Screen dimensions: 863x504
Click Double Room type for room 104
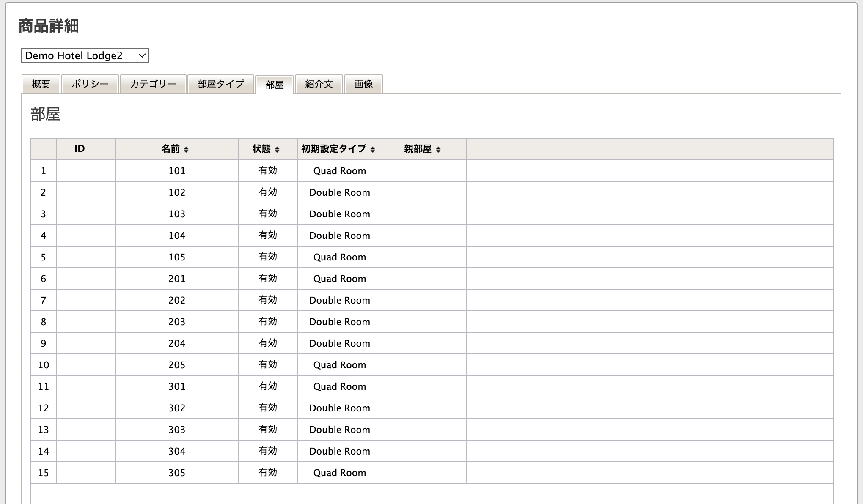[340, 236]
